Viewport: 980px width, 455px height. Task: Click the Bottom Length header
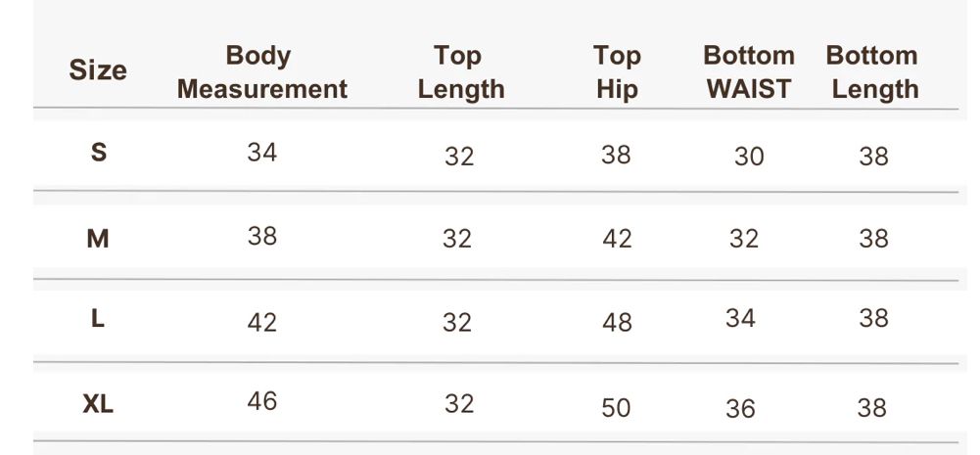872,72
